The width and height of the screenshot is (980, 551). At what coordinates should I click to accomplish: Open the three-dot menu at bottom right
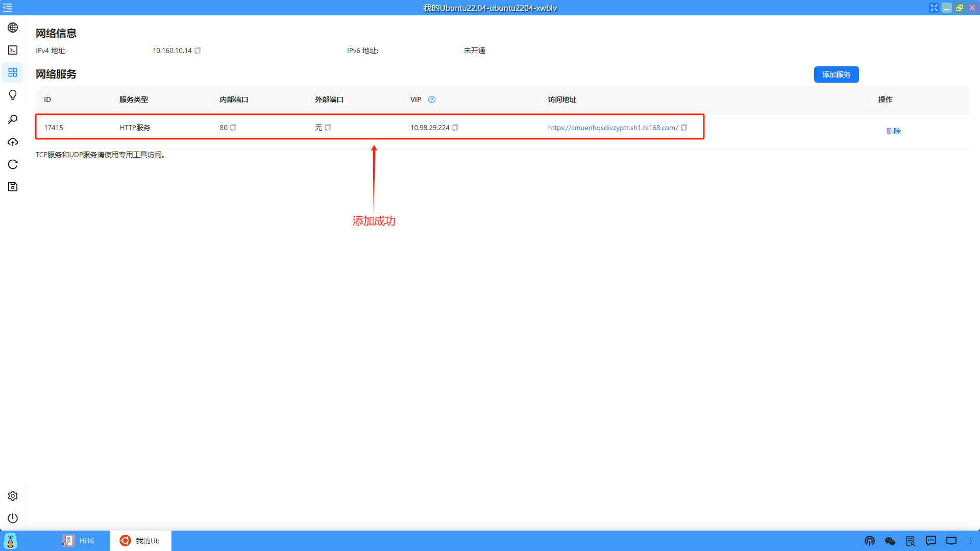pyautogui.click(x=970, y=541)
